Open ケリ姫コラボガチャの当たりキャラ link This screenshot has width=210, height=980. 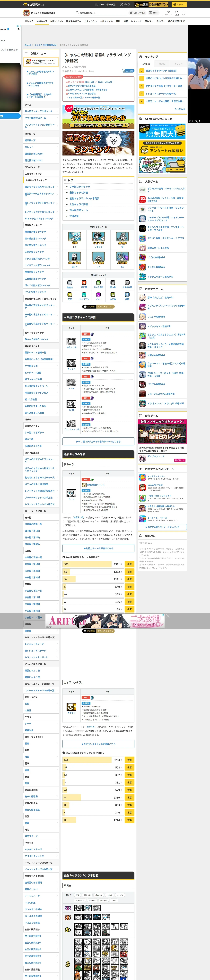[x=98, y=441]
